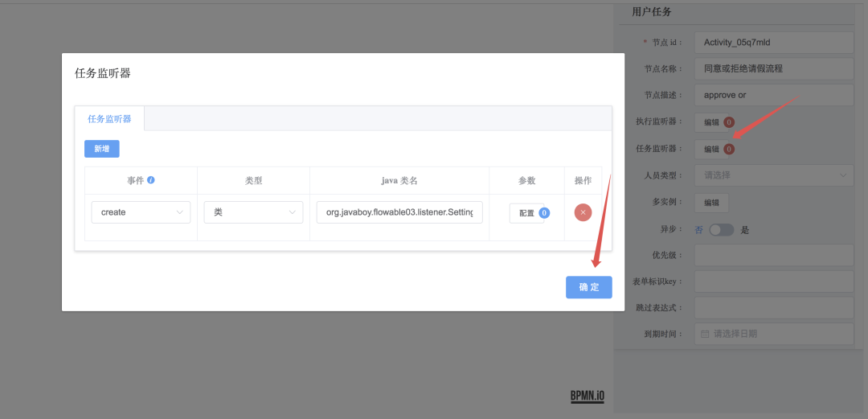The height and width of the screenshot is (419, 868).
Task: Click the 用户任务 panel header
Action: point(652,11)
